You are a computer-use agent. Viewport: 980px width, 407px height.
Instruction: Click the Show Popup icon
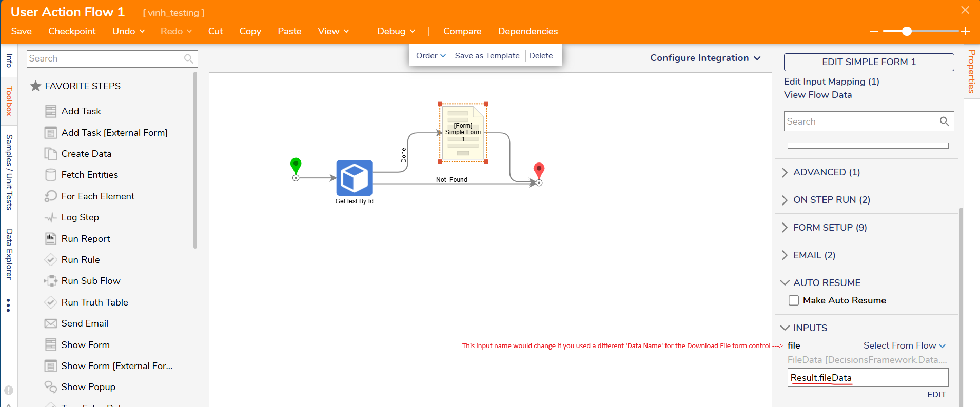tap(50, 387)
